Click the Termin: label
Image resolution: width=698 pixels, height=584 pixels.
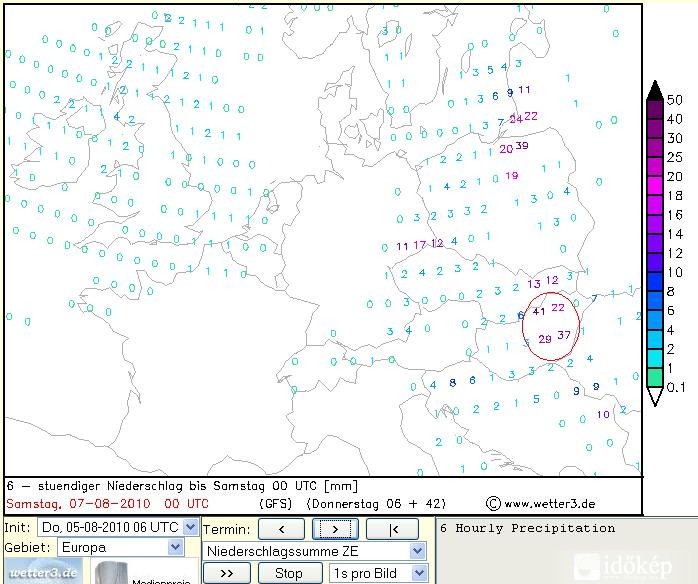point(227,530)
